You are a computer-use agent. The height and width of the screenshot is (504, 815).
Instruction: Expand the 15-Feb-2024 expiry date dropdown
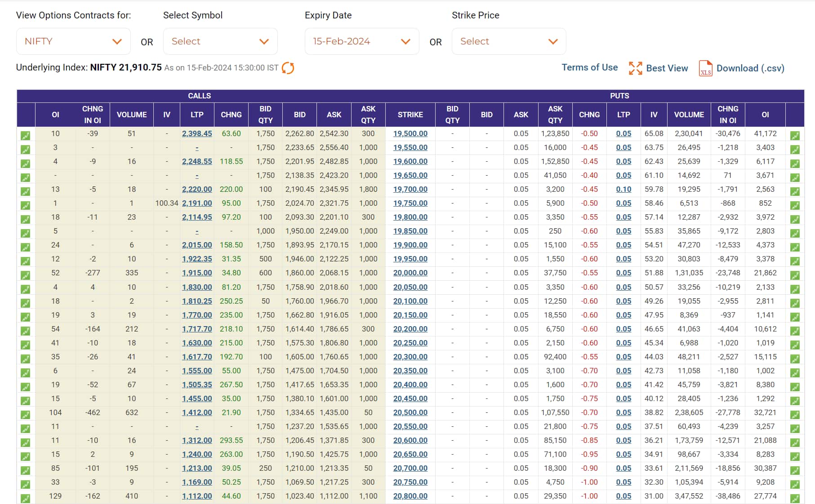click(362, 41)
